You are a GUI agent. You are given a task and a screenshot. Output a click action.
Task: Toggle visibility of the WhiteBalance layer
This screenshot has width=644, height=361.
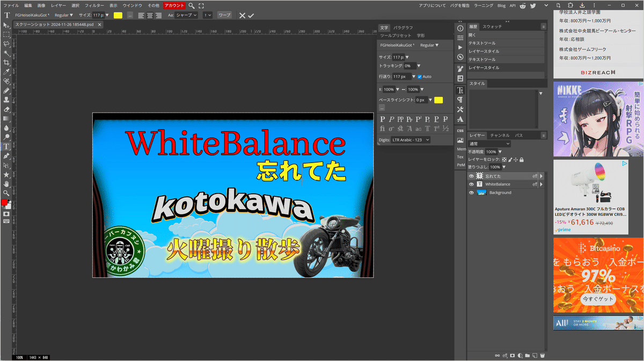tap(472, 184)
